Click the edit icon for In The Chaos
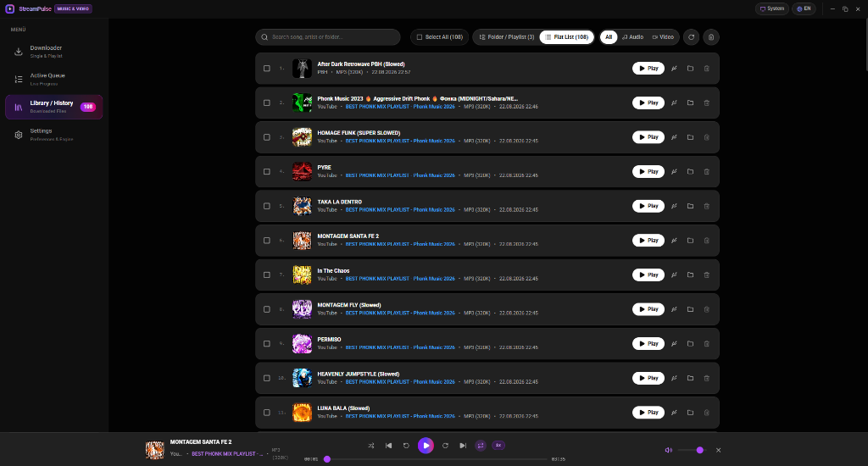Screen dimensions: 868x466 (674, 275)
